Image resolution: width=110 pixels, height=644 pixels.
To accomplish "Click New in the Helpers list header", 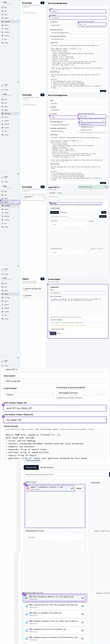I will [42, 279].
